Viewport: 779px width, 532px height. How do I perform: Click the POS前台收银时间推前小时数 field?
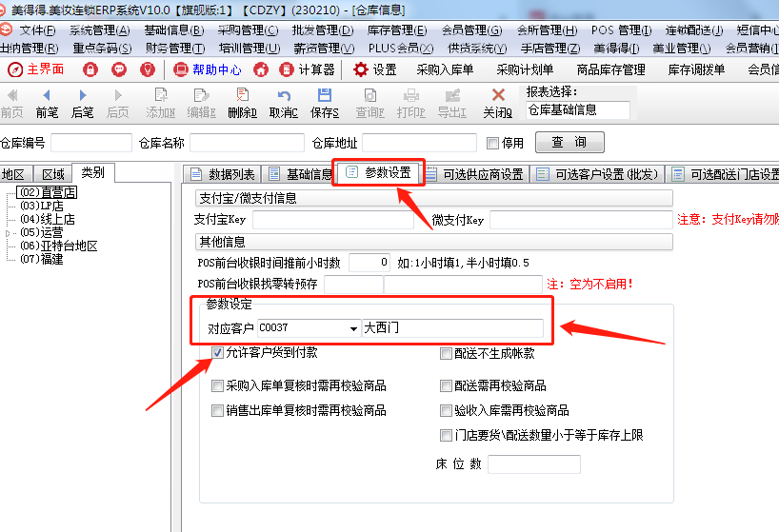[370, 263]
